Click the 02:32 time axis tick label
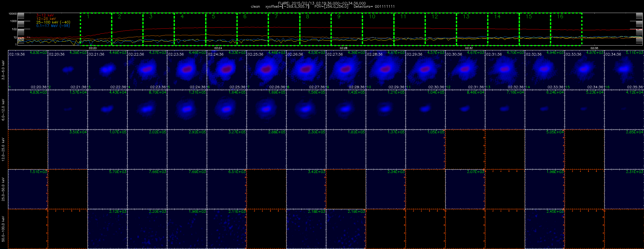The image size is (644, 249). pyautogui.click(x=469, y=48)
